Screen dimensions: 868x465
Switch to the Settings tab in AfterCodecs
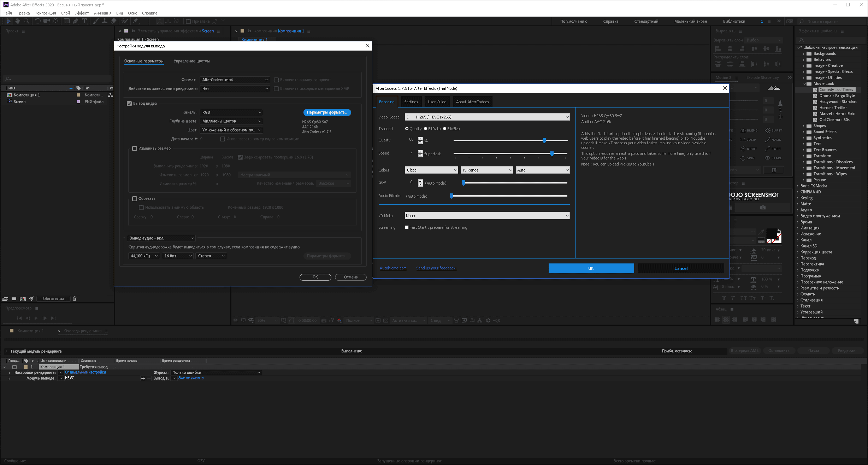411,102
